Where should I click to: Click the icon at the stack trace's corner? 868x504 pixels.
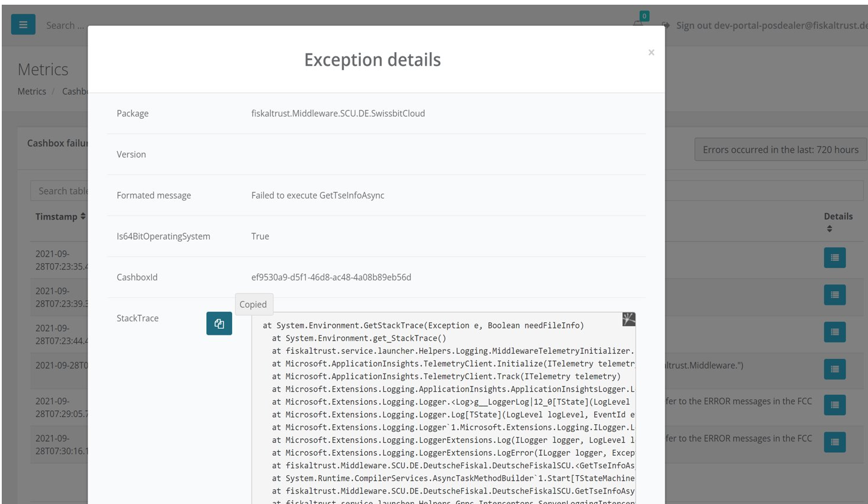point(628,319)
